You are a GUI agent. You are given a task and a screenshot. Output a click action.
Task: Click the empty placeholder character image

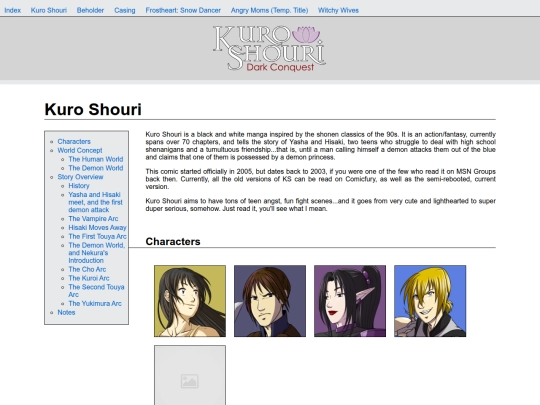(x=190, y=375)
